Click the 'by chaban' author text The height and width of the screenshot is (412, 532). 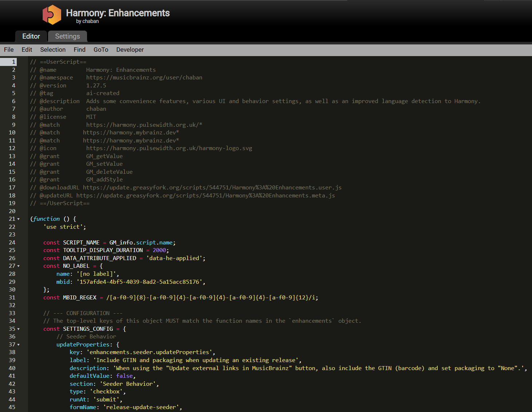(87, 21)
